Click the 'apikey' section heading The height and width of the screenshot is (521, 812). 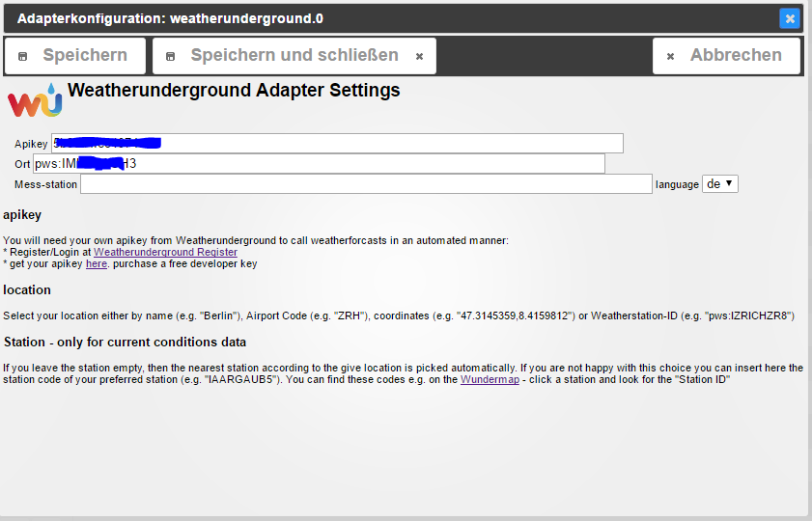click(x=22, y=215)
